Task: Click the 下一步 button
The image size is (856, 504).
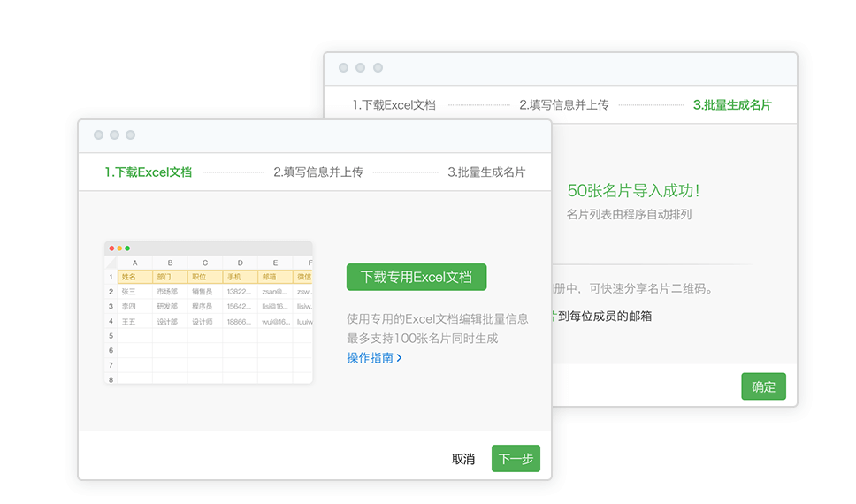Action: tap(516, 458)
